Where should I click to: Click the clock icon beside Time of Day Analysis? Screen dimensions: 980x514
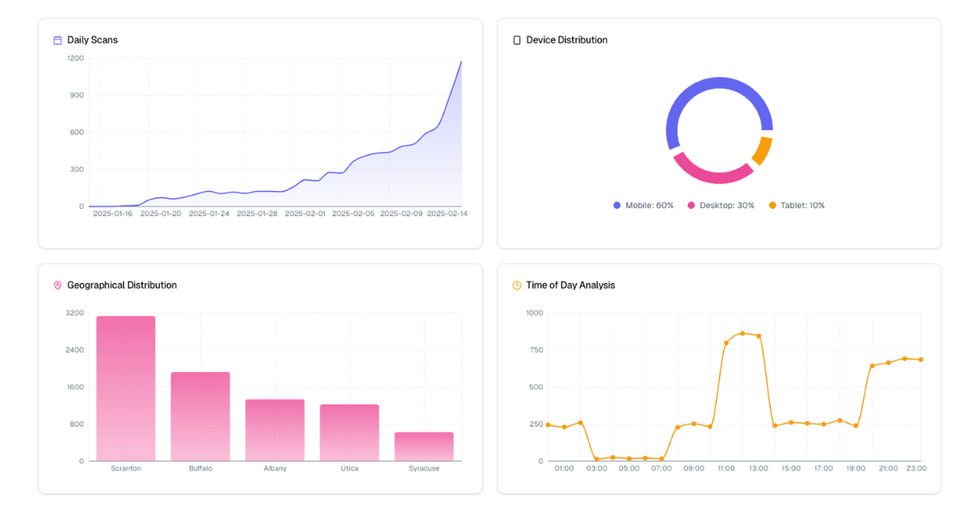tap(516, 286)
